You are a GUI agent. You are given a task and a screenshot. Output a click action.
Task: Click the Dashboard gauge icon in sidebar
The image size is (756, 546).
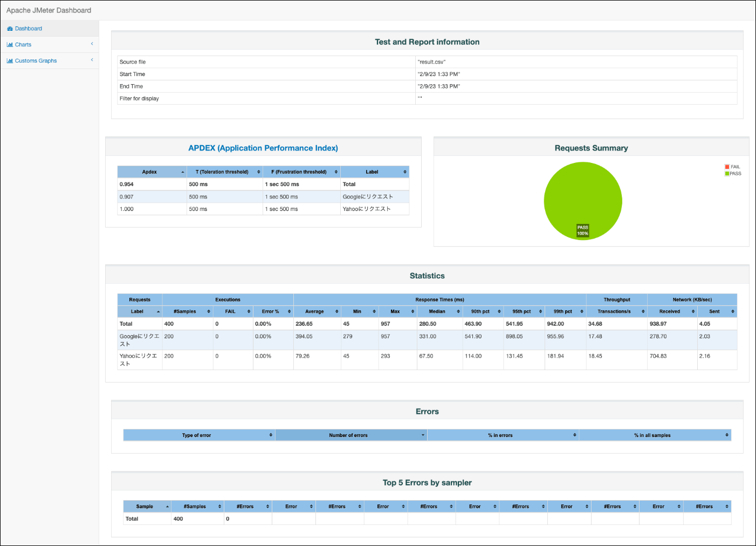coord(10,29)
